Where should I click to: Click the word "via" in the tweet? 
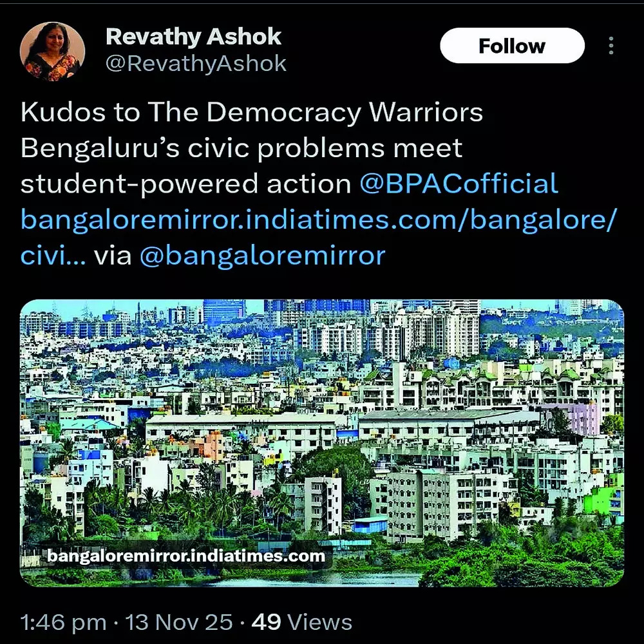coord(113,256)
